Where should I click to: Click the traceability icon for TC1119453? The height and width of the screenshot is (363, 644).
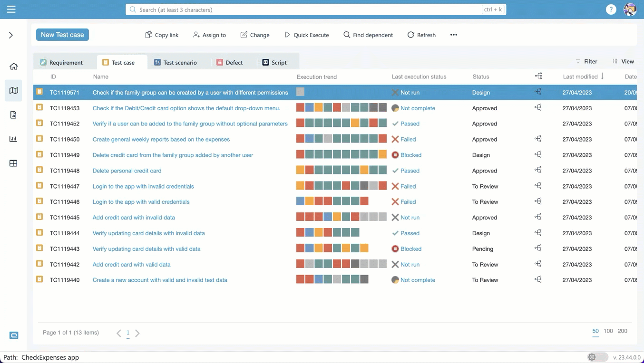[538, 108]
